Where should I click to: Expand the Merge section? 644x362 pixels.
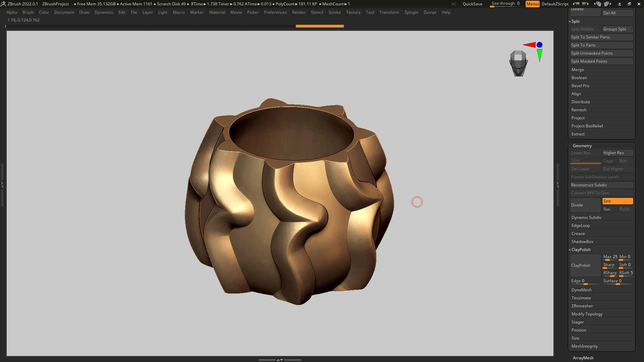pos(578,70)
